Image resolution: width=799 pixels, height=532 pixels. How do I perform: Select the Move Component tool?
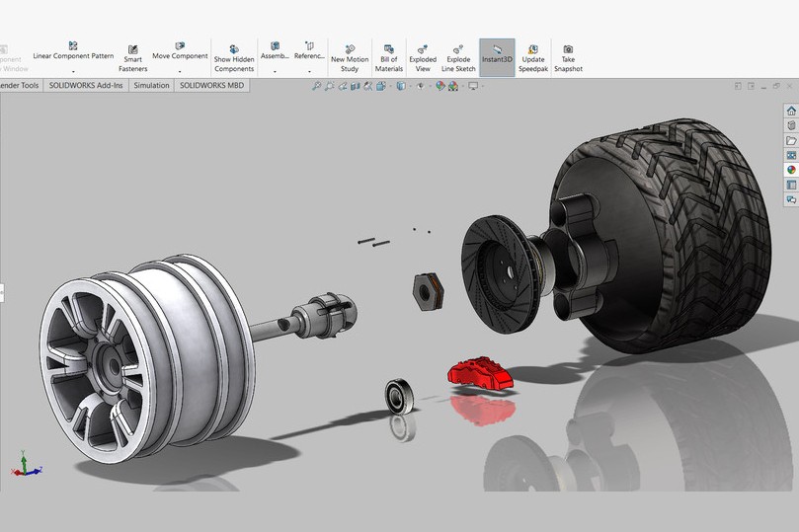[180, 51]
